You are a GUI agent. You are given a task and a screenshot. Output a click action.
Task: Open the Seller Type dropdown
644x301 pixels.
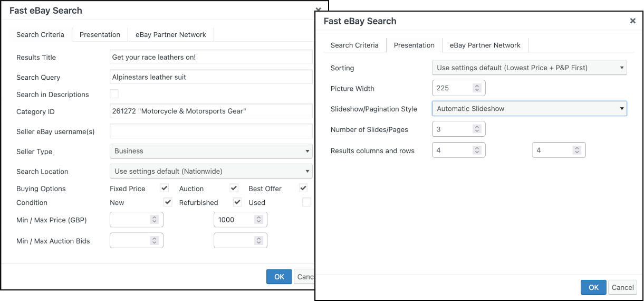(211, 151)
